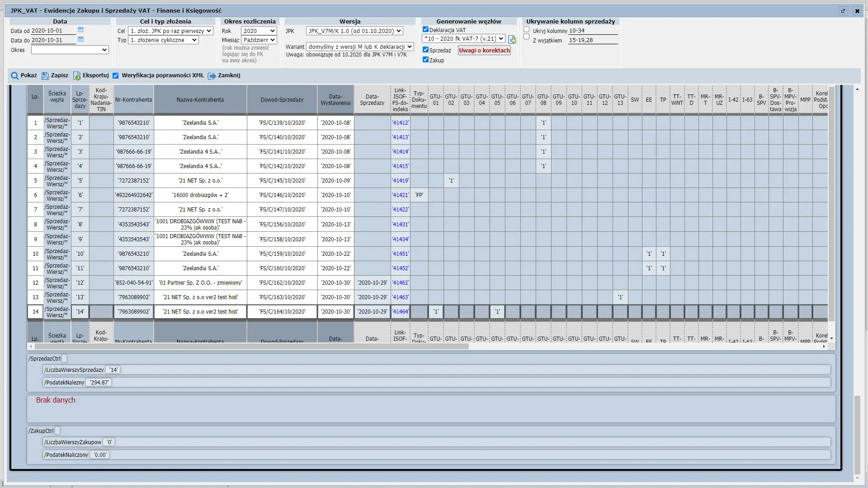Click the Zapisz floppy disk icon
868x488 pixels.
pyautogui.click(x=45, y=76)
